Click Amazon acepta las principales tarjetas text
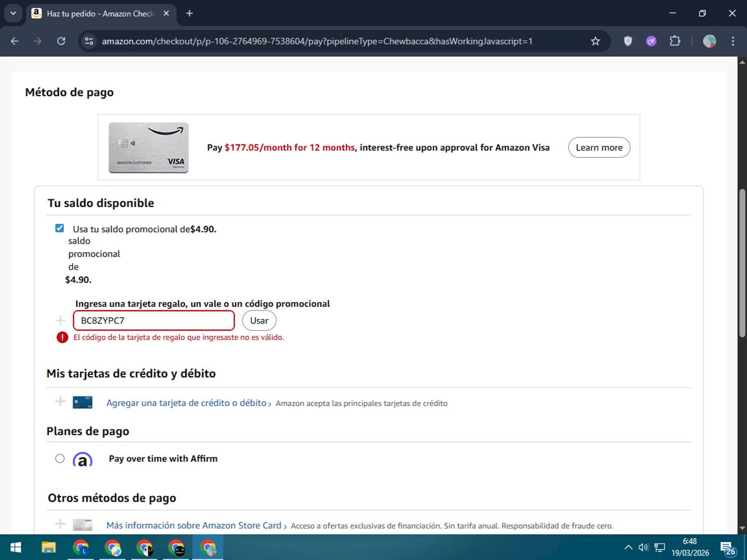Image resolution: width=747 pixels, height=560 pixels. [x=362, y=404]
